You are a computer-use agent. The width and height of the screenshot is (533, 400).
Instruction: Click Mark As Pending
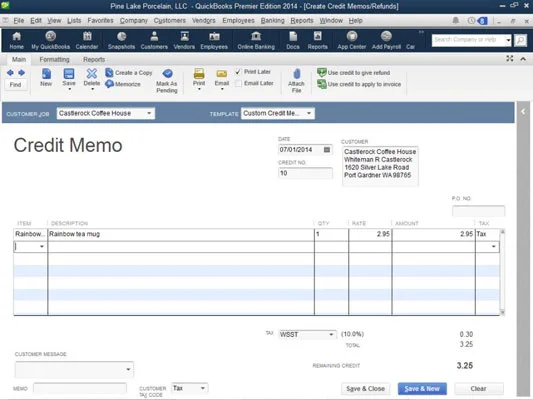tap(167, 81)
